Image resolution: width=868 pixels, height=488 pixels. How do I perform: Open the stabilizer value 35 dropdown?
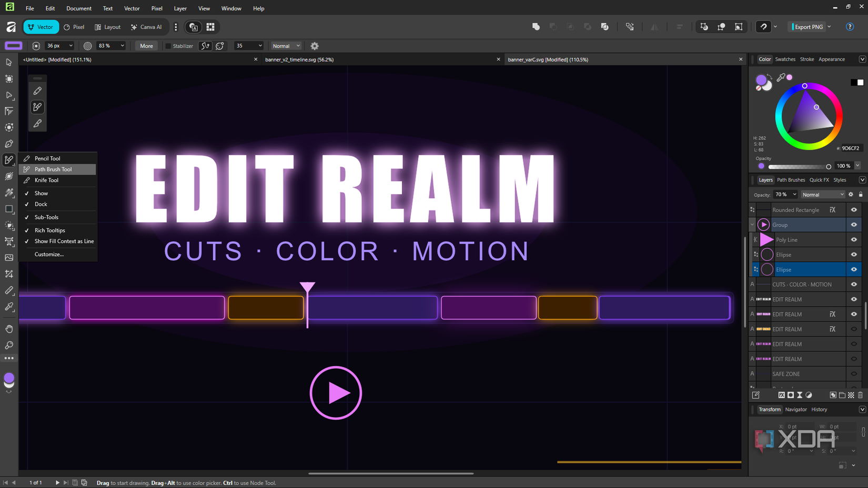pyautogui.click(x=260, y=46)
